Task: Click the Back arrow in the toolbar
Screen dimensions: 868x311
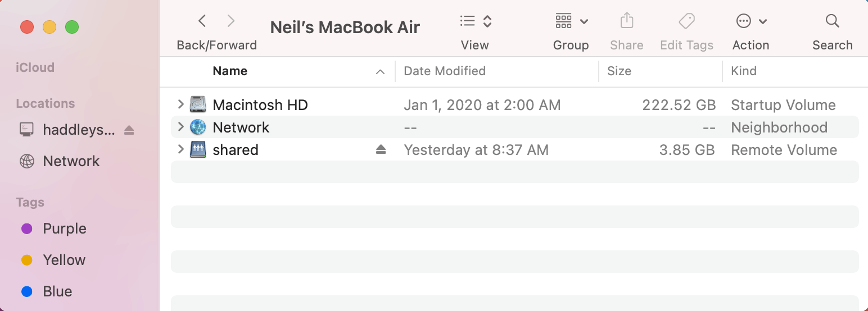Action: [x=202, y=21]
